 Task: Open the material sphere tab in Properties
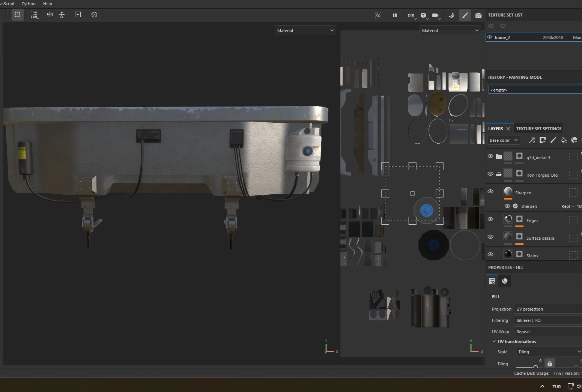coord(505,281)
